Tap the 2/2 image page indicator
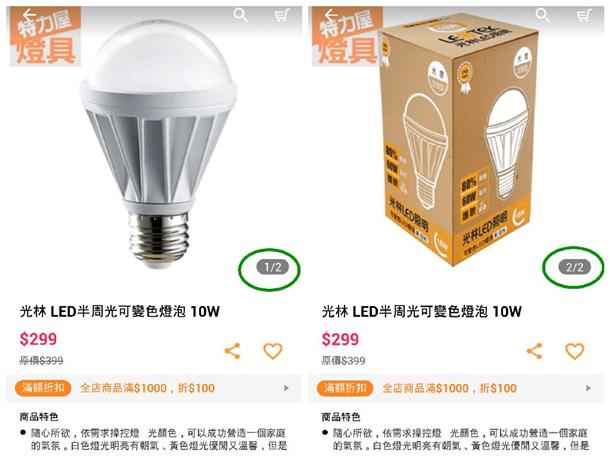Screen dimensions: 610x457 tap(575, 268)
